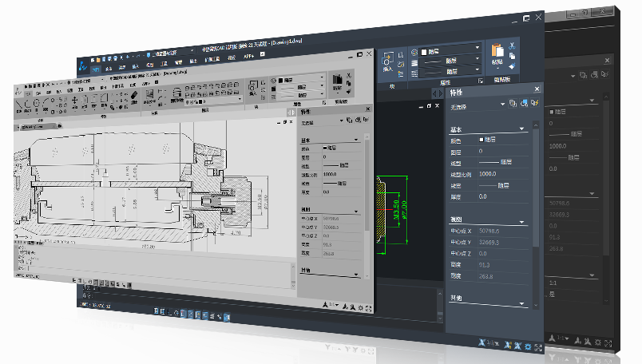Open the 扩展工具 ribbon tab in the blue window
This screenshot has height=364, width=642.
pos(212,60)
